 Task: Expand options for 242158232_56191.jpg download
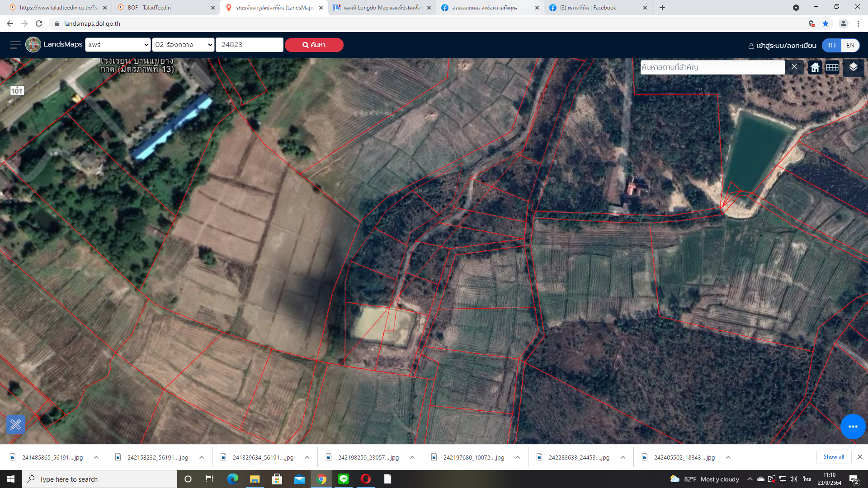click(202, 457)
